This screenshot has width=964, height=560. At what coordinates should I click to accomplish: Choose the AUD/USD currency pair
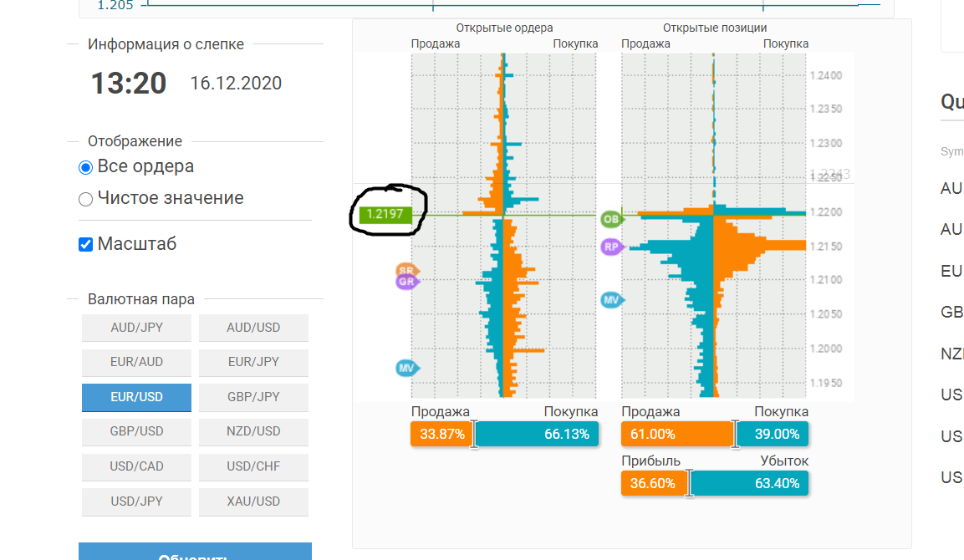[253, 328]
